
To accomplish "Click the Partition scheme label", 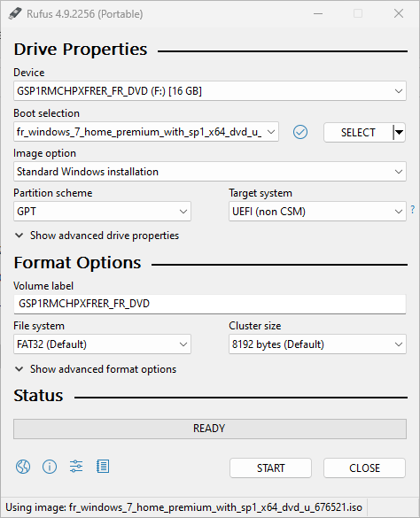I will point(53,193).
